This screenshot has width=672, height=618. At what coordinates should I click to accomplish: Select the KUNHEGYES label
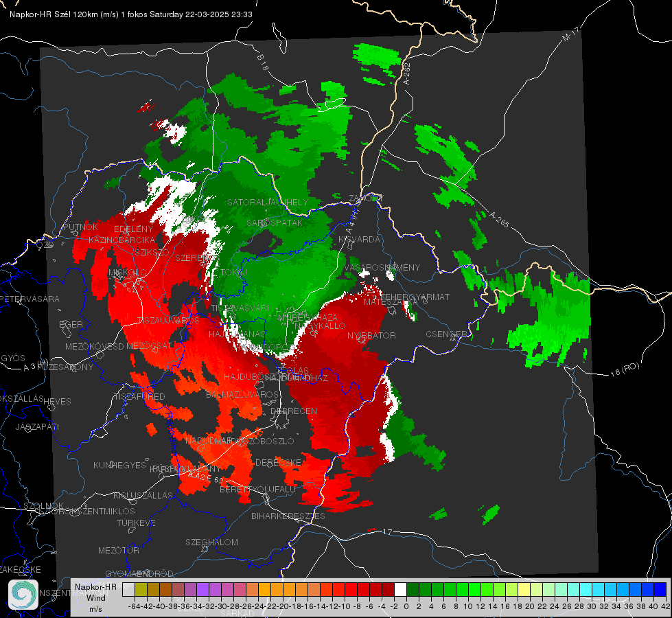[119, 466]
